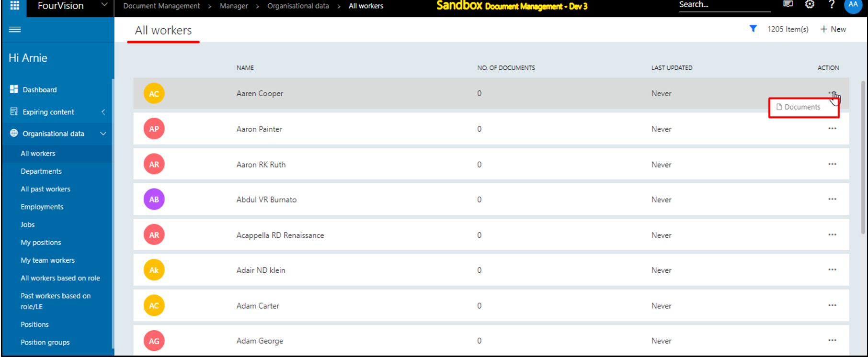This screenshot has height=357, width=868.
Task: Open actions menu for Abdul VR Burnato
Action: (832, 199)
